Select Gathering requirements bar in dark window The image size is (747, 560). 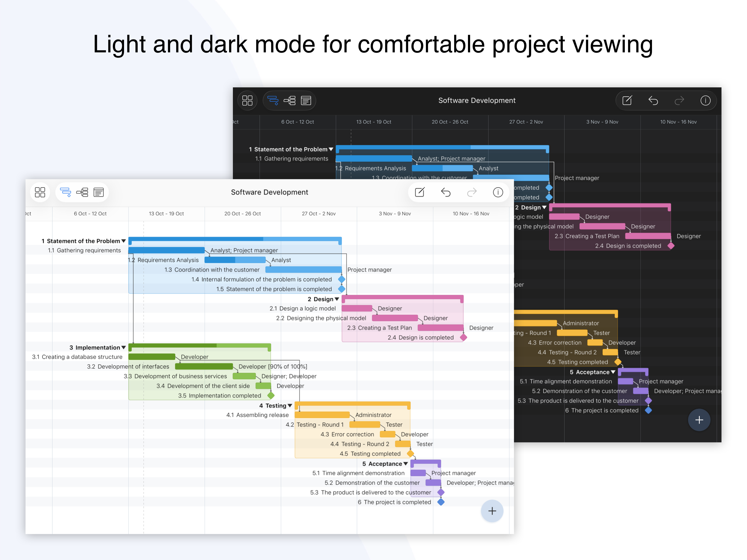click(374, 159)
